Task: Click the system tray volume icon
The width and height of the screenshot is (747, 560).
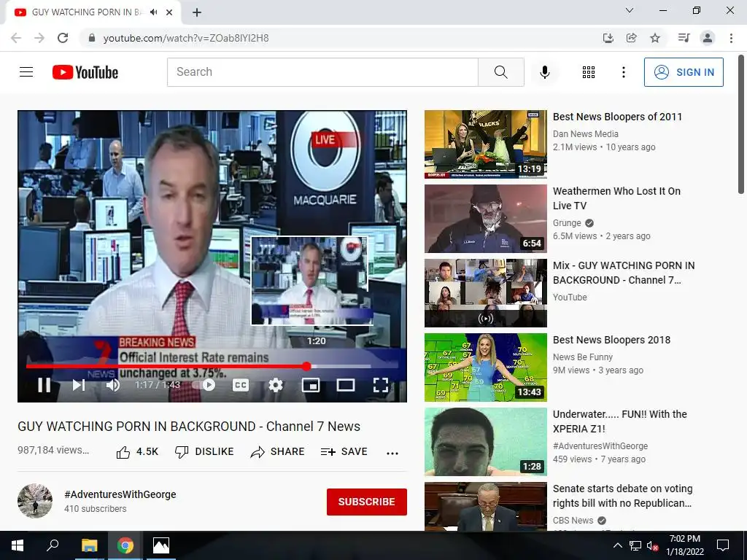Action: coord(652,545)
